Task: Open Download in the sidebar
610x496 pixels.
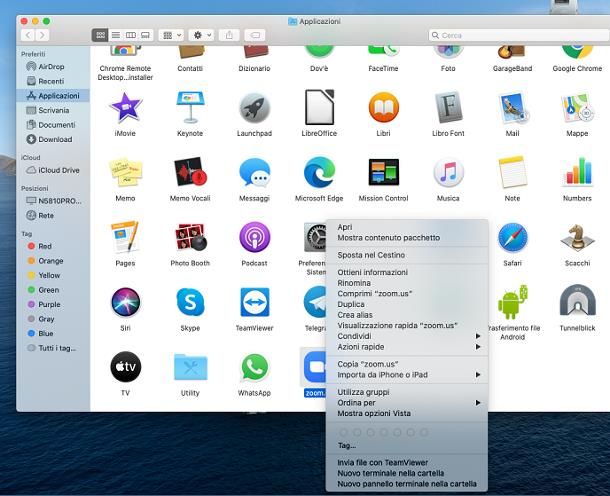Action: pos(53,139)
